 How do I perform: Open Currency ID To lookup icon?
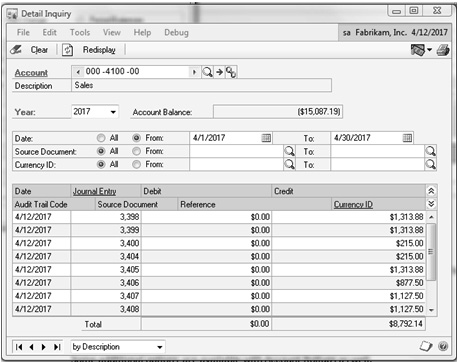tap(431, 164)
